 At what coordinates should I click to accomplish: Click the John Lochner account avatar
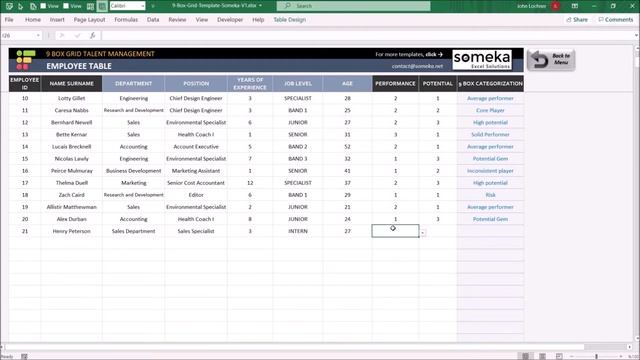pyautogui.click(x=556, y=6)
